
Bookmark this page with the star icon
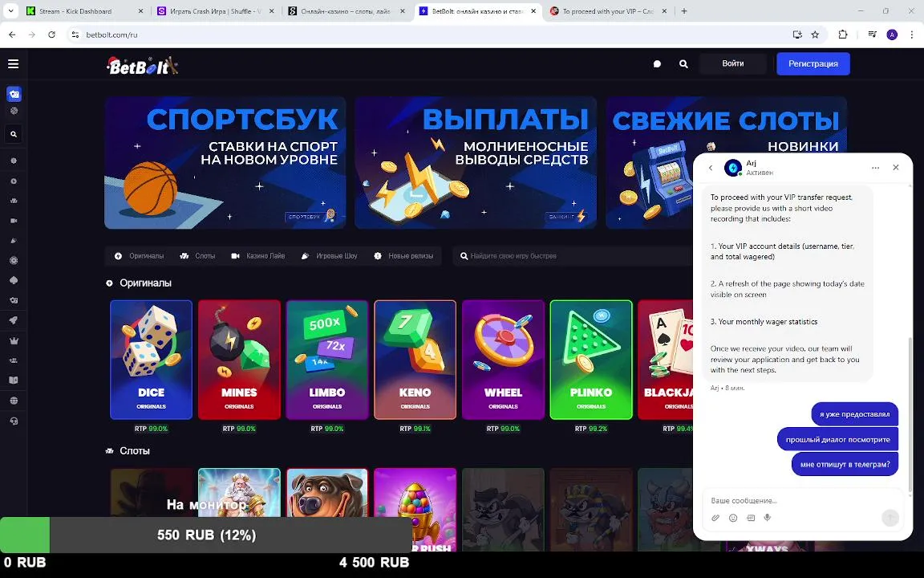(x=815, y=35)
